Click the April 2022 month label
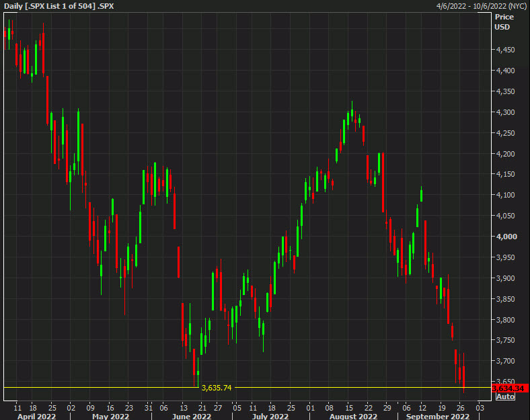The width and height of the screenshot is (530, 420). pos(36,416)
